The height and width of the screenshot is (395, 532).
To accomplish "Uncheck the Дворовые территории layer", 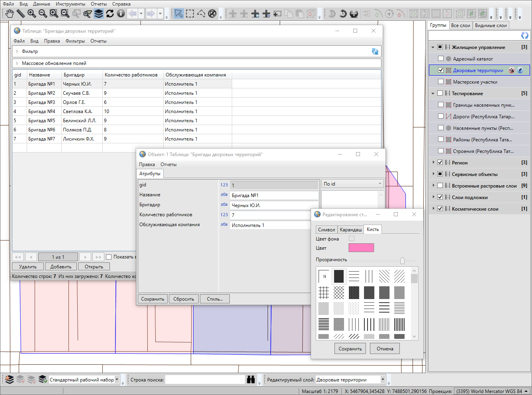I will click(x=440, y=70).
